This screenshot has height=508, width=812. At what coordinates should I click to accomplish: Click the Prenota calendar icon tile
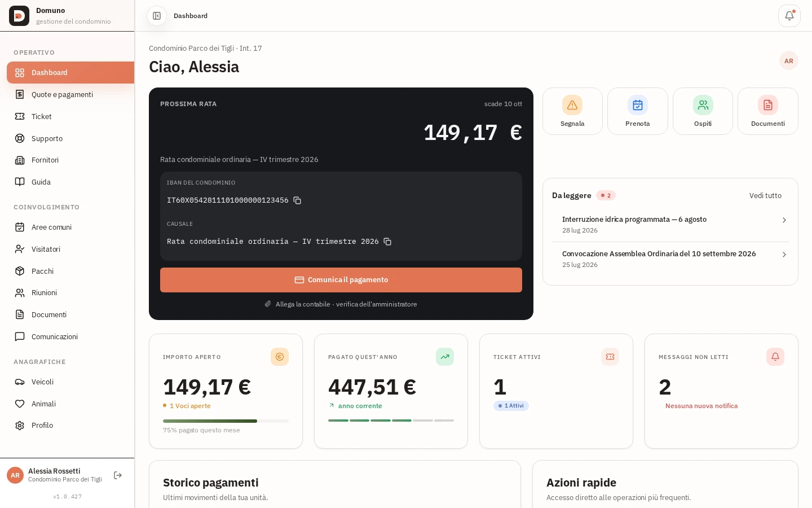click(x=638, y=105)
